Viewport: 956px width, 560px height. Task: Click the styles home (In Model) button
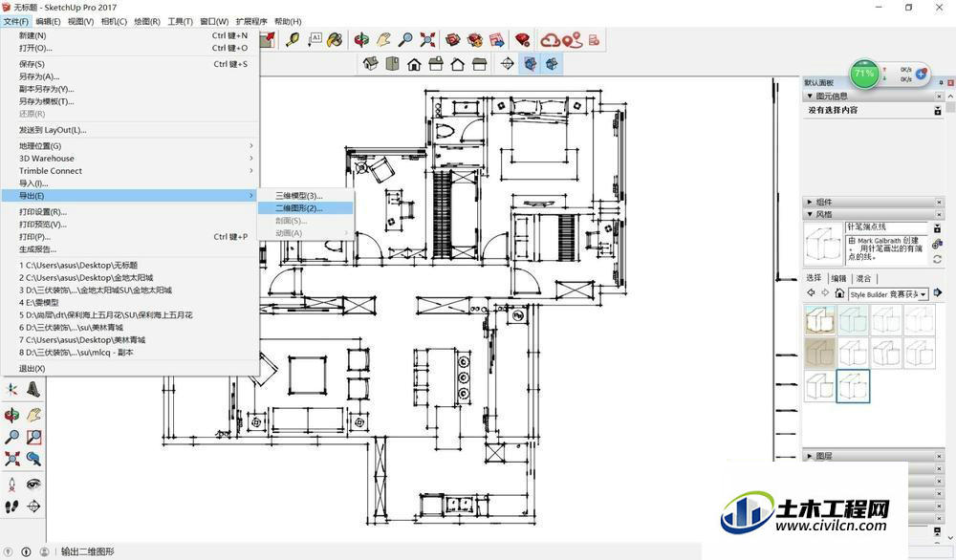(x=839, y=293)
